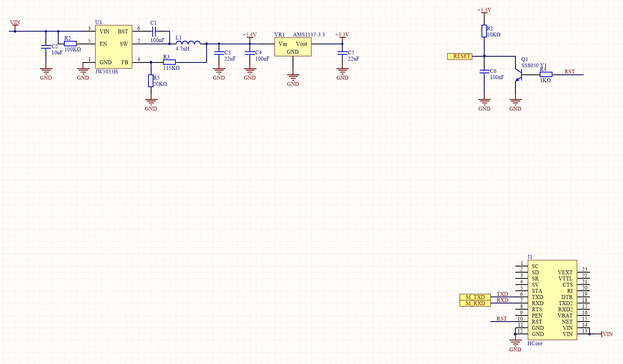623x364 pixels.
Task: Click the M_RXD port
Action: (475, 303)
